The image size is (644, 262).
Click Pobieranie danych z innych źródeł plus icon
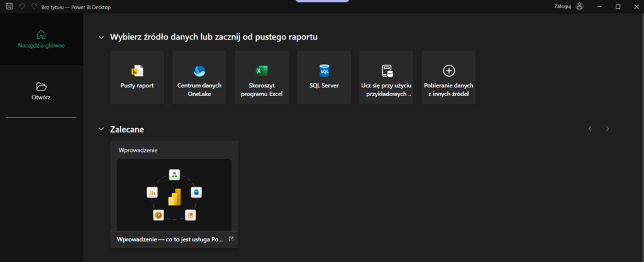[448, 70]
